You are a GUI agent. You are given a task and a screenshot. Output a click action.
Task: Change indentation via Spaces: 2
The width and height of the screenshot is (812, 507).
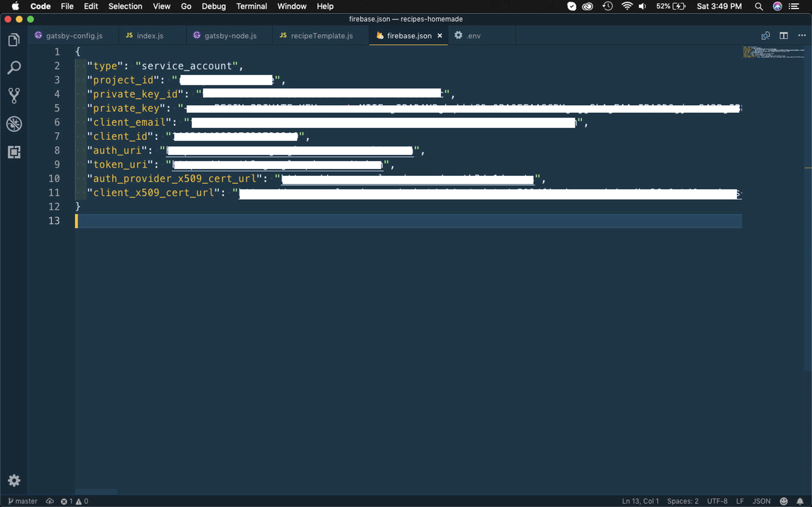pyautogui.click(x=683, y=501)
